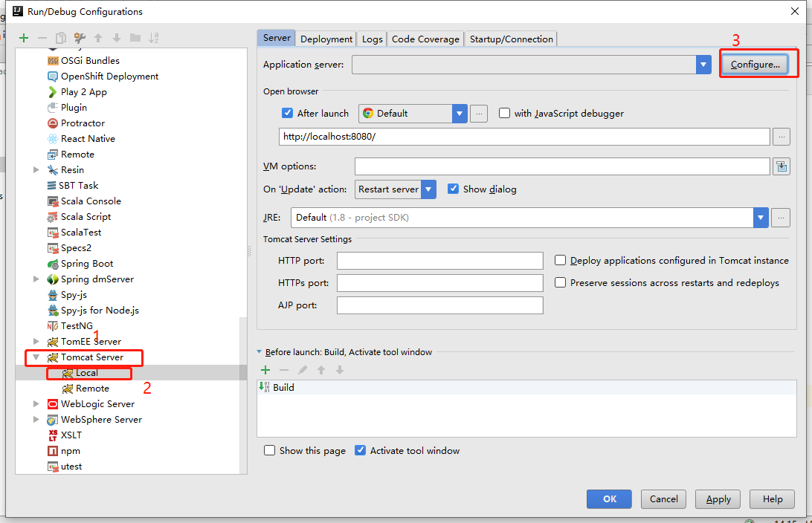Click the HTTP port input field
Image resolution: width=812 pixels, height=523 pixels.
click(x=439, y=261)
